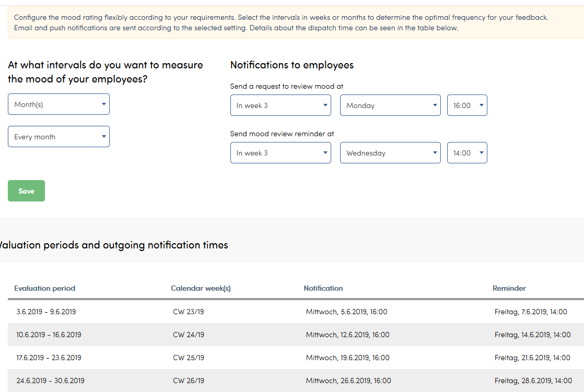Change the 16:00 request time dropdown
The height and width of the screenshot is (392, 584).
tap(467, 105)
